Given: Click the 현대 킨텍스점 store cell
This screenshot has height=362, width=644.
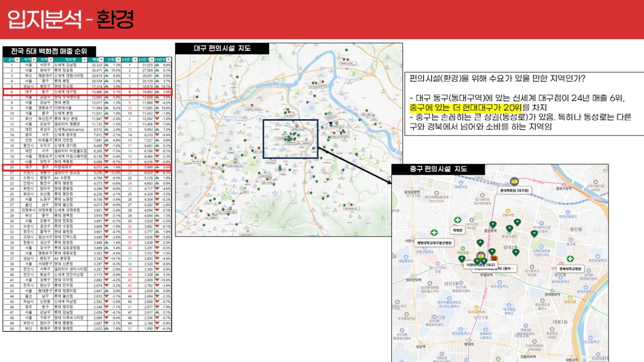Looking at the screenshot, I should tap(71, 237).
